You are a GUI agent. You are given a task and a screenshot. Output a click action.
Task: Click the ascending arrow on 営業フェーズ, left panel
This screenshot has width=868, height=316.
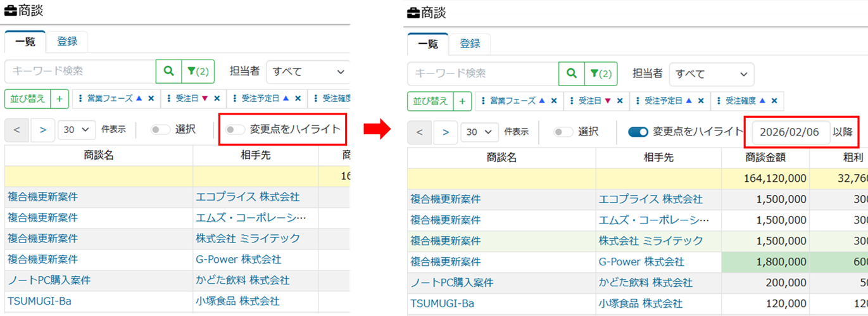pos(139,98)
